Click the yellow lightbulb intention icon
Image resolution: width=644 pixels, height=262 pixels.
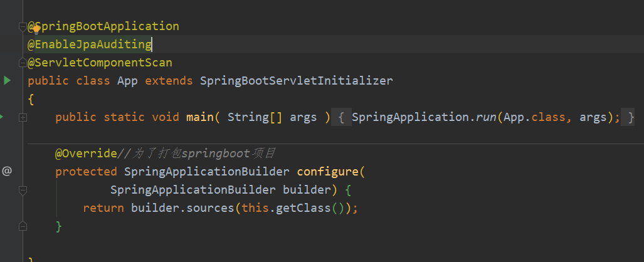click(x=36, y=28)
